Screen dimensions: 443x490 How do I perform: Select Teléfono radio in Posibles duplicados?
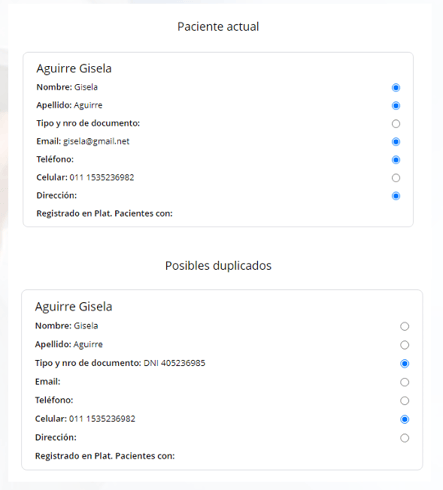[404, 401]
